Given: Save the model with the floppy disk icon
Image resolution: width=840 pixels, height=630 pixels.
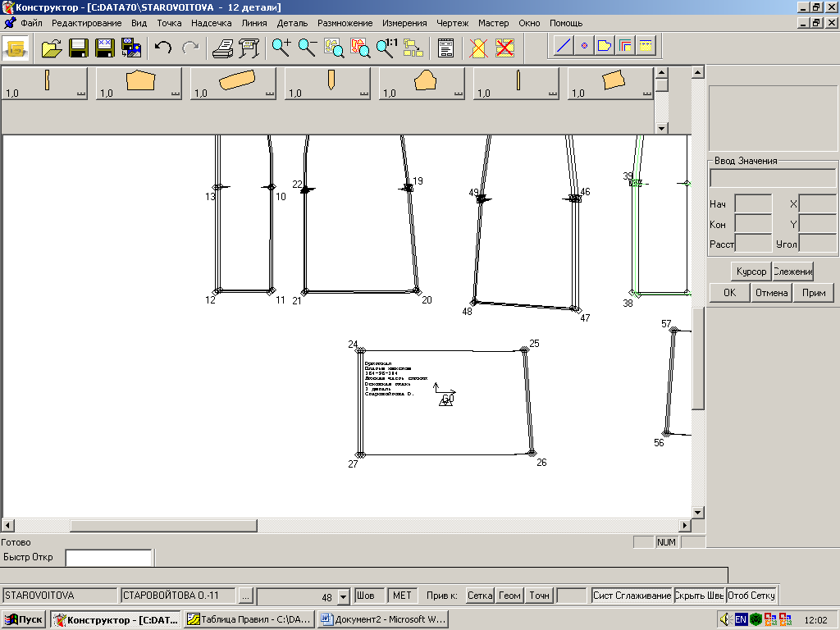Looking at the screenshot, I should tap(78, 48).
